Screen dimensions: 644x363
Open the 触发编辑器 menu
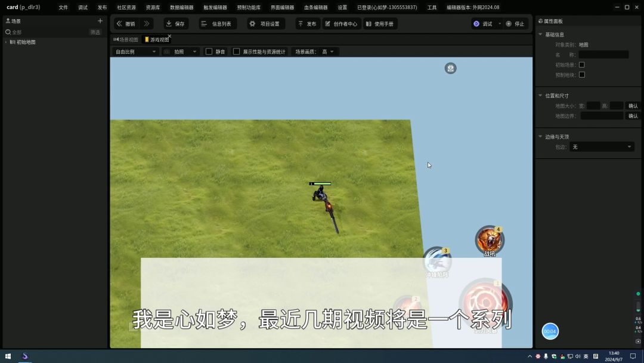(215, 8)
